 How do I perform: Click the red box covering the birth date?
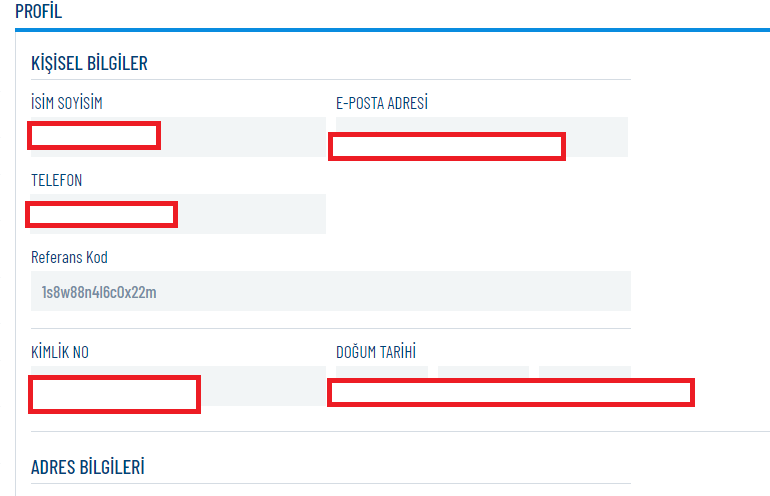click(x=510, y=393)
